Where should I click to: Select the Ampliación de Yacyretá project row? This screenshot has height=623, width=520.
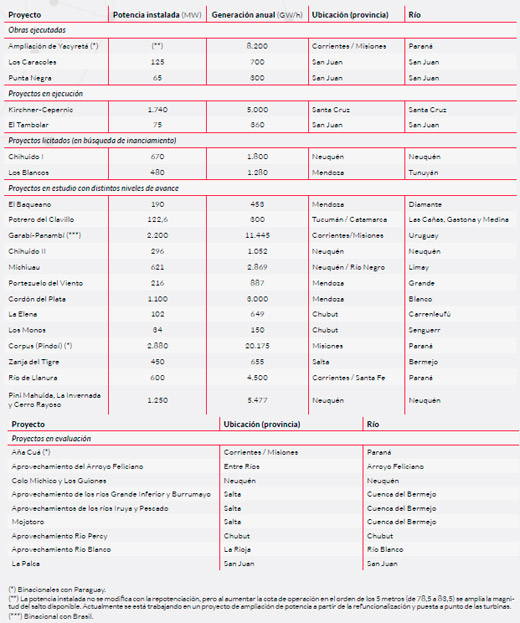[x=260, y=46]
